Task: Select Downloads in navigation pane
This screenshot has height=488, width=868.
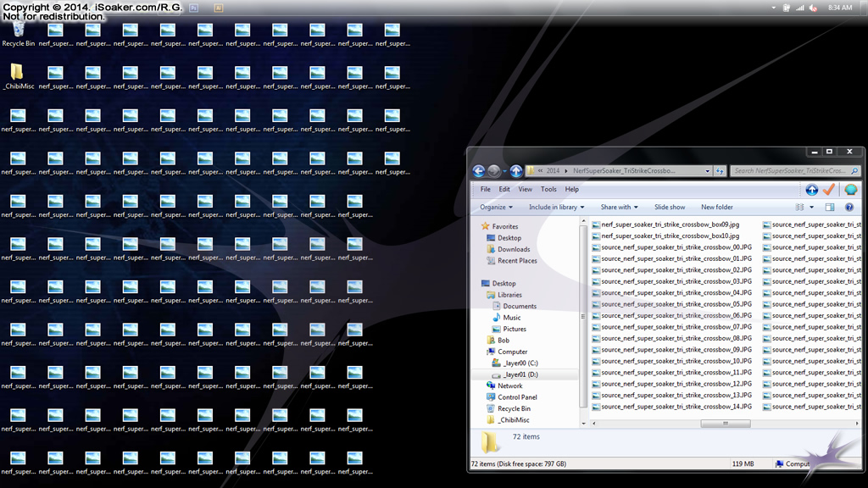Action: point(509,250)
